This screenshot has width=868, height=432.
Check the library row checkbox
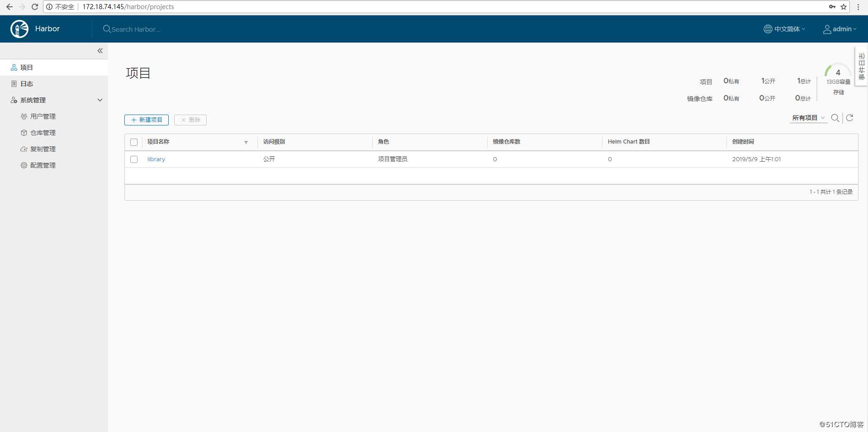[x=134, y=159]
